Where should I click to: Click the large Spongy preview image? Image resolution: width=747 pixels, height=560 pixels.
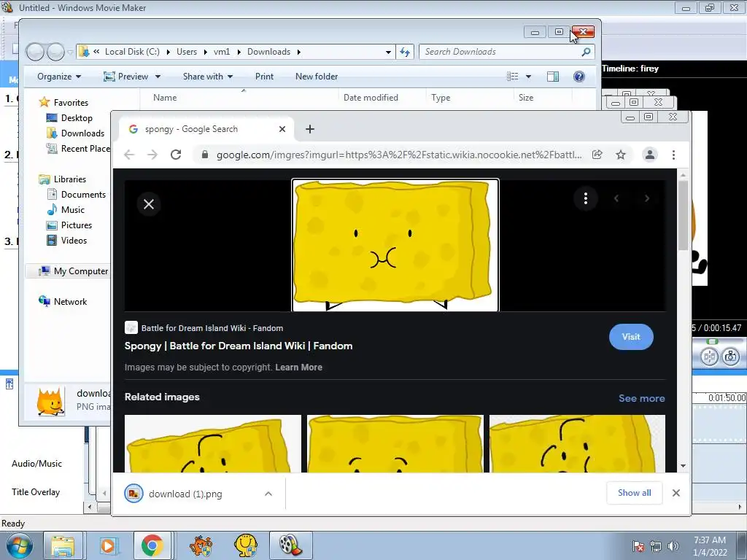pos(395,245)
